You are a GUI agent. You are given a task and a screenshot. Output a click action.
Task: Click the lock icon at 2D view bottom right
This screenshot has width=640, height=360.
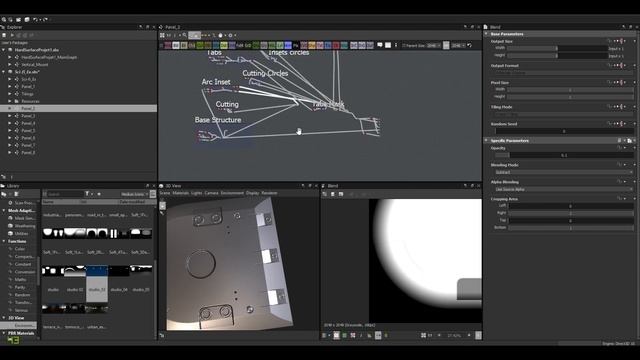click(x=478, y=336)
